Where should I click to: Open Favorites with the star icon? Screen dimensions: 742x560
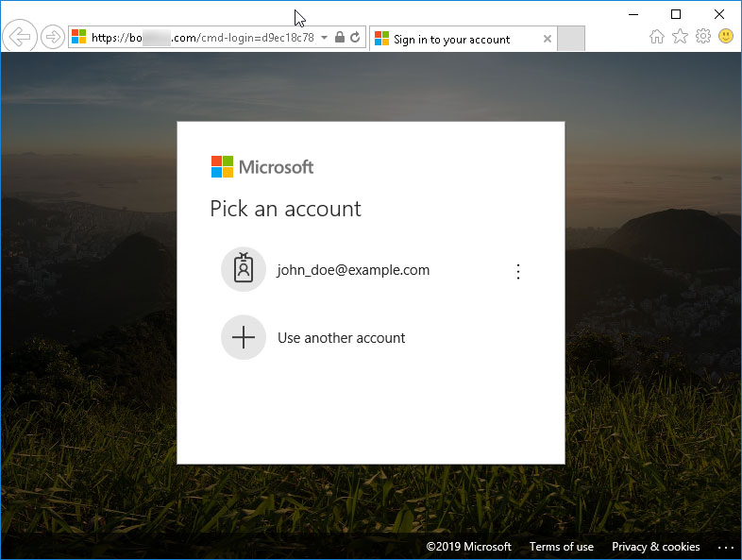[x=680, y=36]
